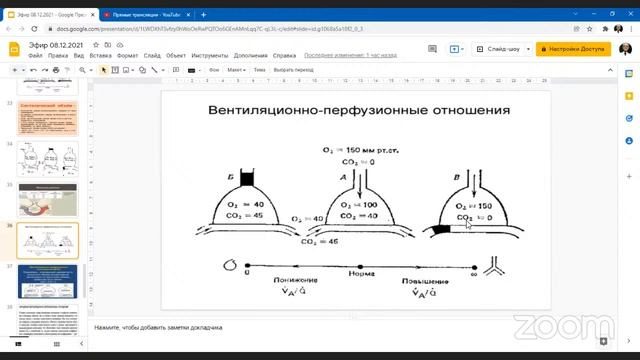Open Макет layout dropdown
This screenshot has width=640, height=360.
point(236,70)
